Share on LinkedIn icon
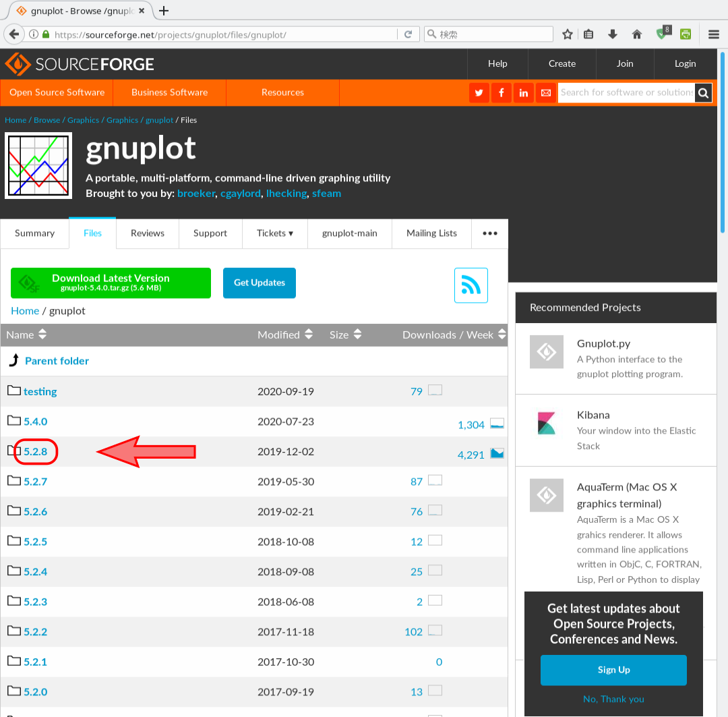728x717 pixels. [524, 92]
